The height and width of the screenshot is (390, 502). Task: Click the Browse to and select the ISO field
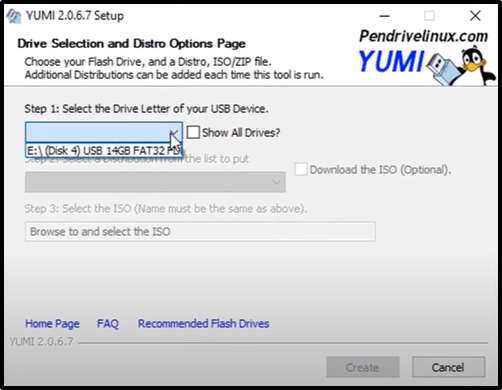(200, 232)
